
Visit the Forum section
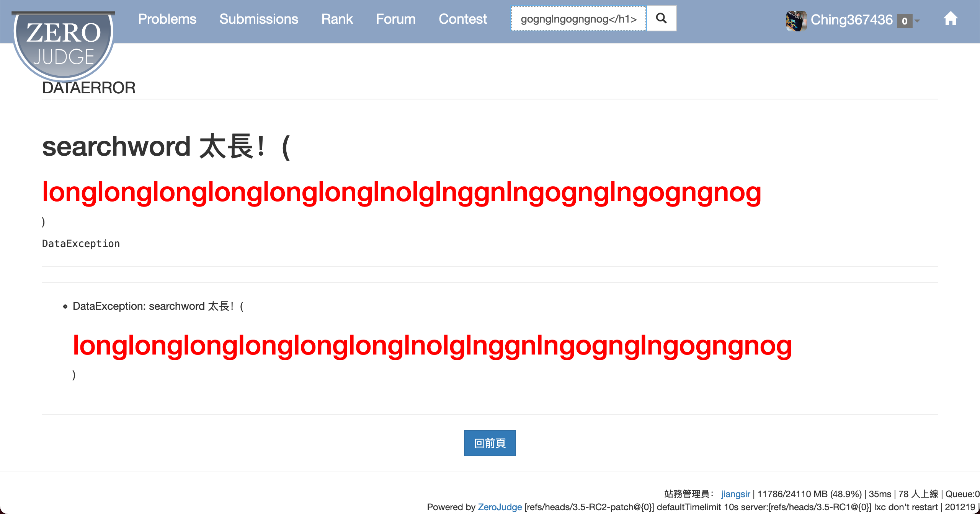click(395, 19)
